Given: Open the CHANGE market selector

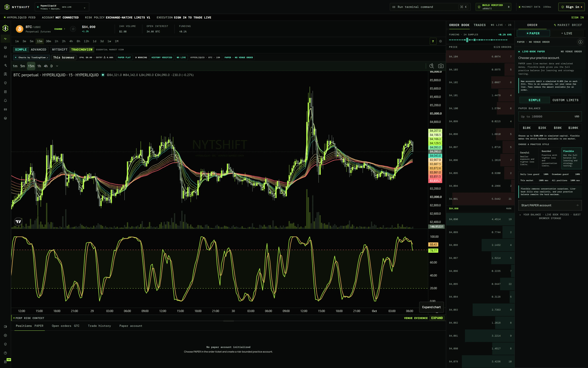Looking at the screenshot, I should coord(60,29).
